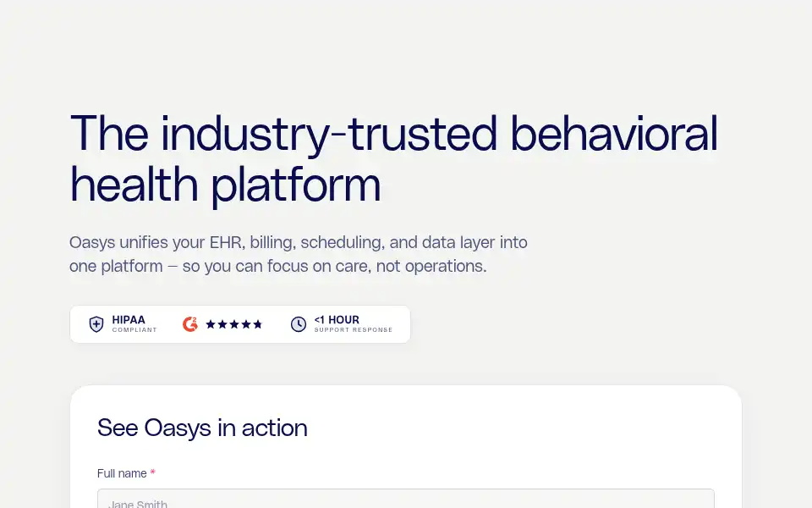Screen dimensions: 812x508
Task: Click the "Oasys unifies your EHR" subheading paragraph
Action: [x=299, y=254]
